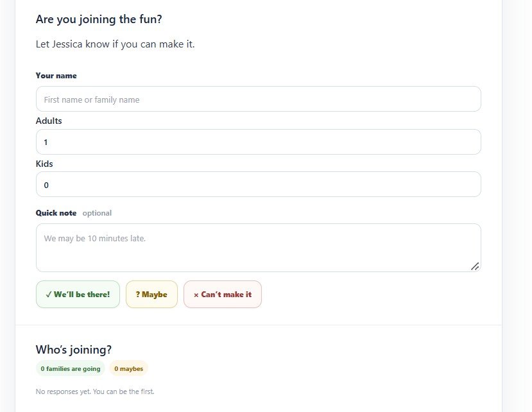Click the Quick note text area

tap(258, 248)
